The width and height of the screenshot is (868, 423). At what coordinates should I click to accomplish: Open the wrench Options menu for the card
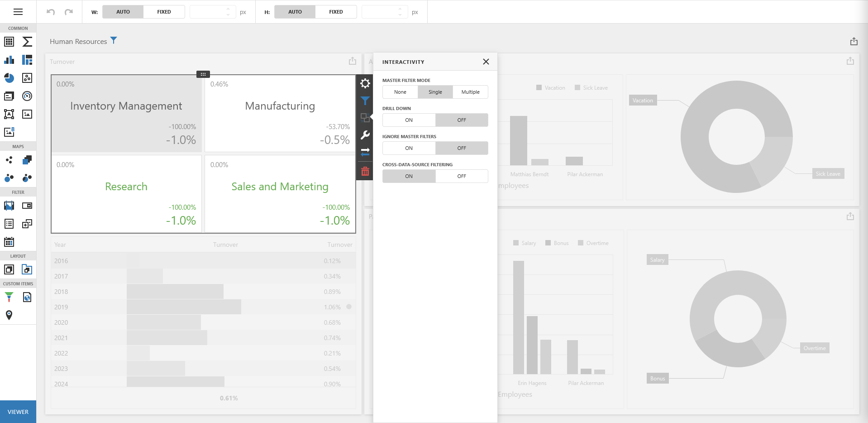coord(365,135)
